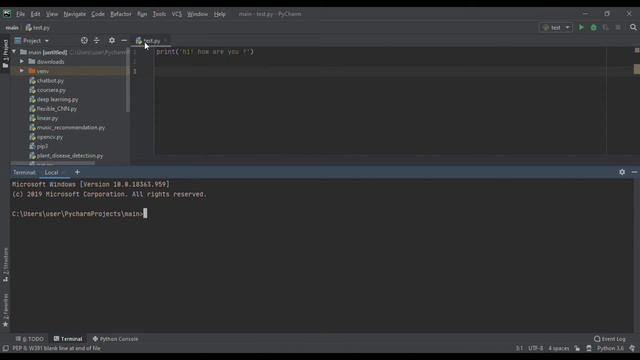
Task: Click the 4 spaces indent selector
Action: coord(559,348)
